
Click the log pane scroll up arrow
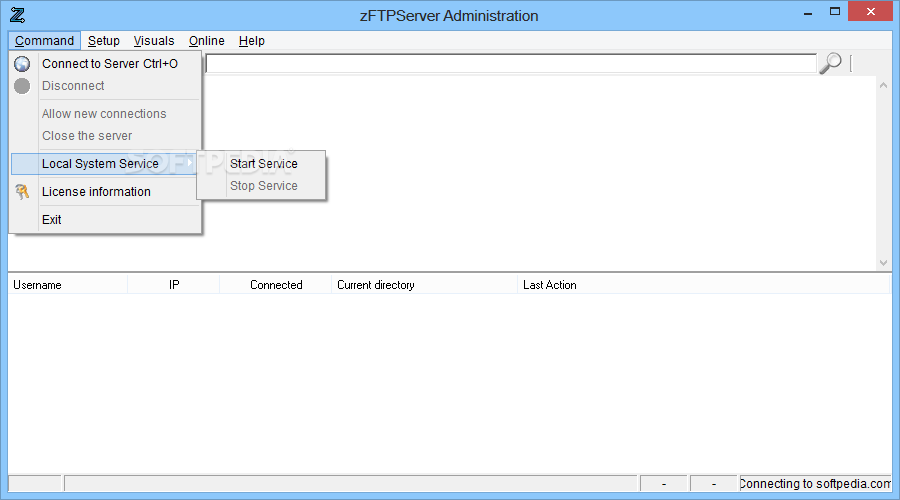883,85
